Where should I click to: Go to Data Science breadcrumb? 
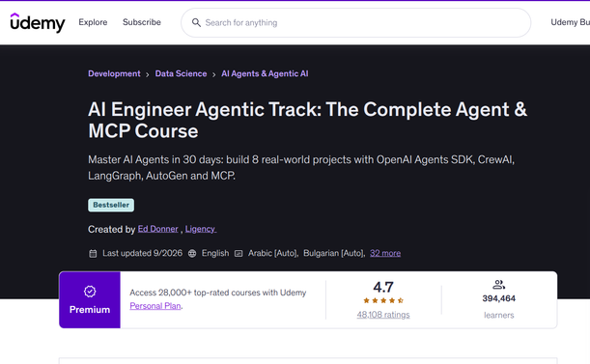pyautogui.click(x=181, y=73)
